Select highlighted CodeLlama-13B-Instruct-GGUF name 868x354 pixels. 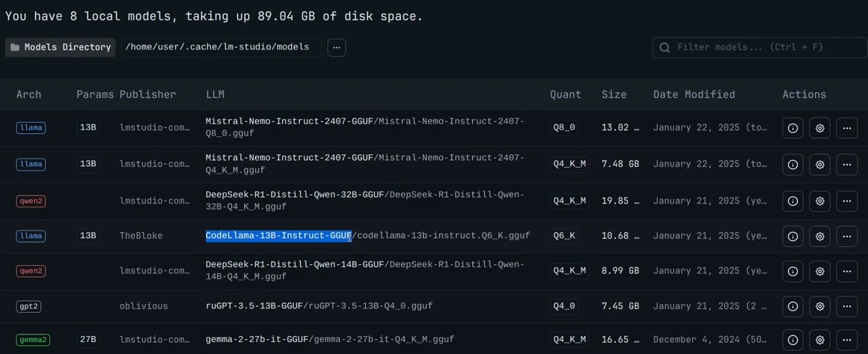tap(278, 236)
